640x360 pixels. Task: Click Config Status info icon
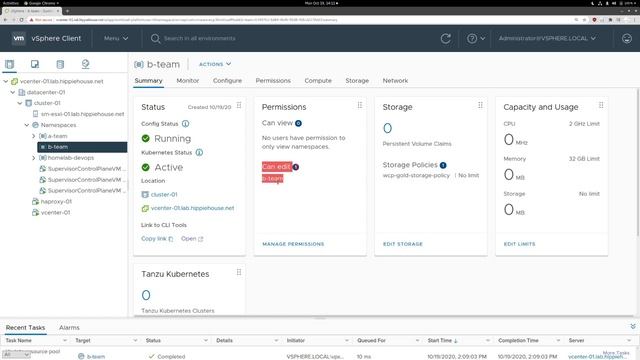(185, 124)
